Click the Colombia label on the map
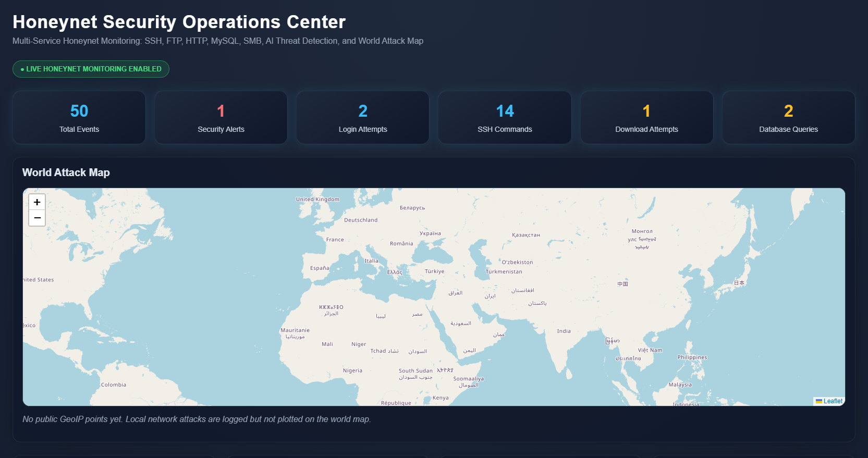868x458 pixels. pos(114,385)
